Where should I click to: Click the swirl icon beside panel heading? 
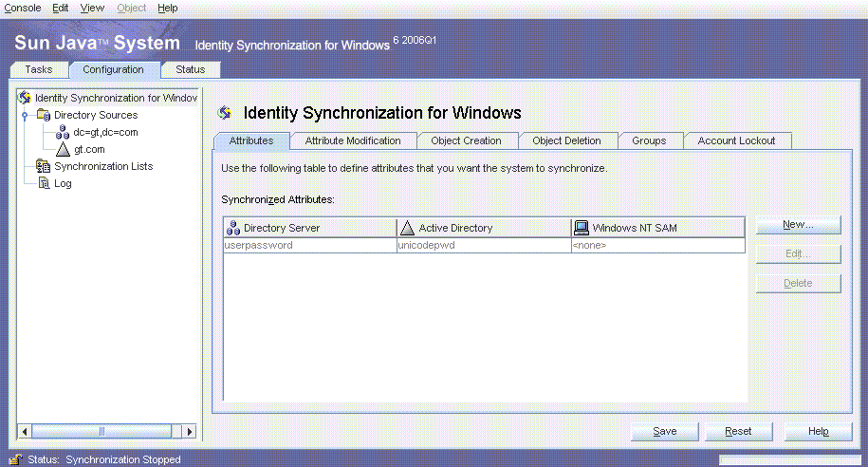[224, 113]
